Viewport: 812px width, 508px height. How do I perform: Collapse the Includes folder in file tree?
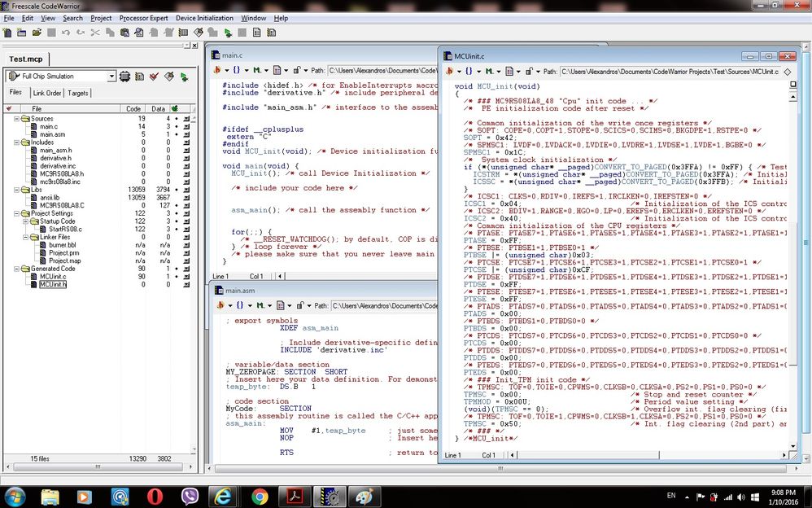[16, 142]
